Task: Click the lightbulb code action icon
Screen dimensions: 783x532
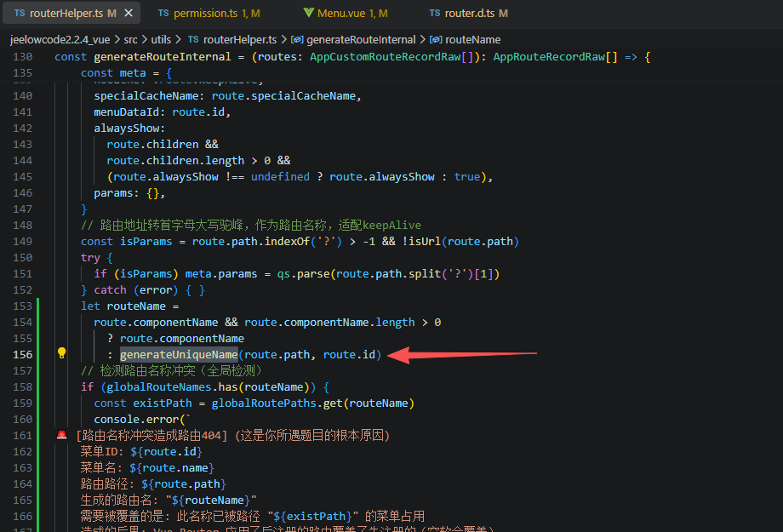Action: click(x=61, y=353)
